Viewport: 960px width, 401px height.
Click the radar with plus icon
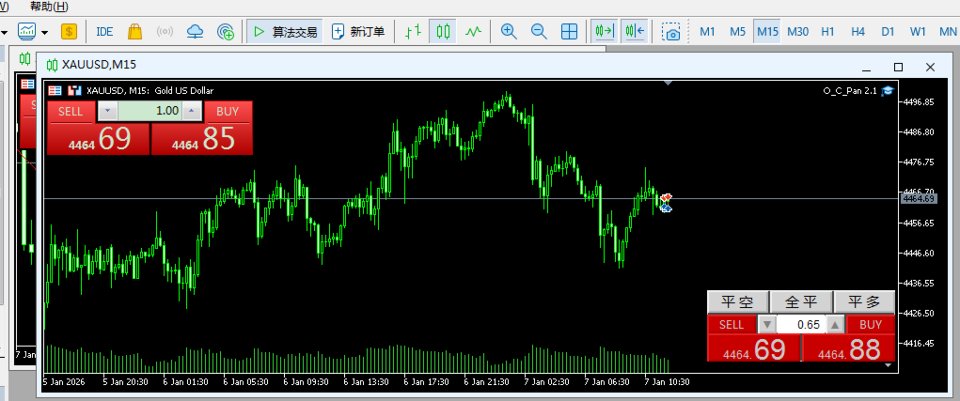click(x=225, y=31)
